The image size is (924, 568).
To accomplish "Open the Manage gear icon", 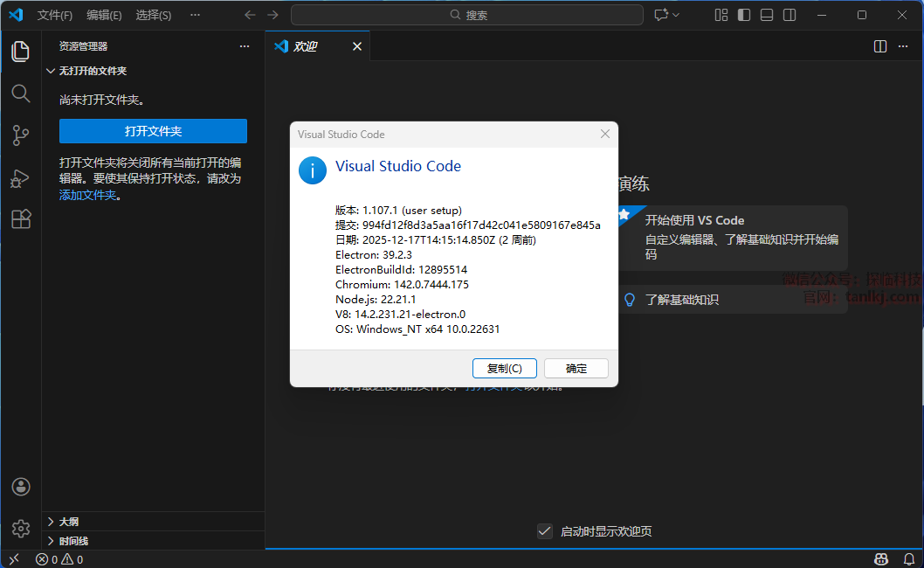I will (x=21, y=529).
